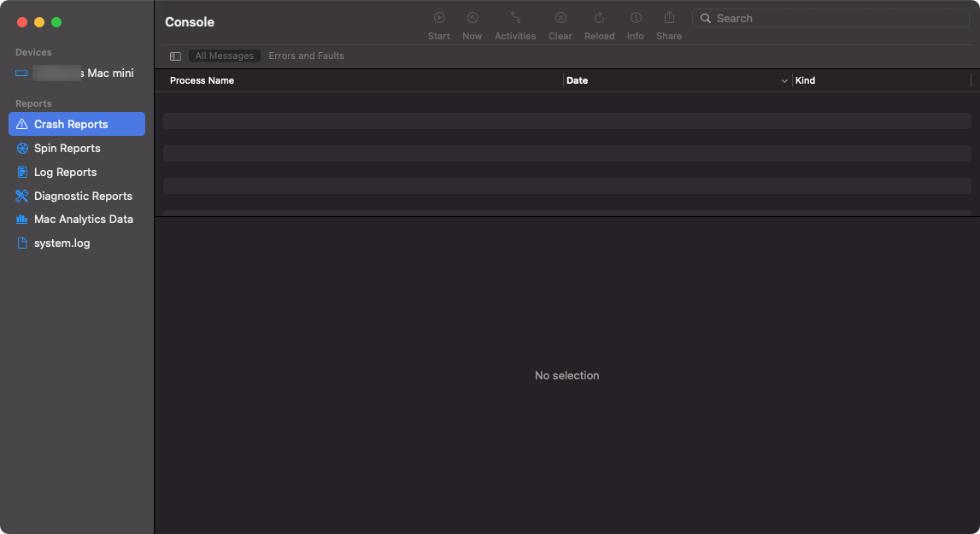Select the Errors and Faults filter
This screenshot has width=980, height=534.
tap(306, 56)
